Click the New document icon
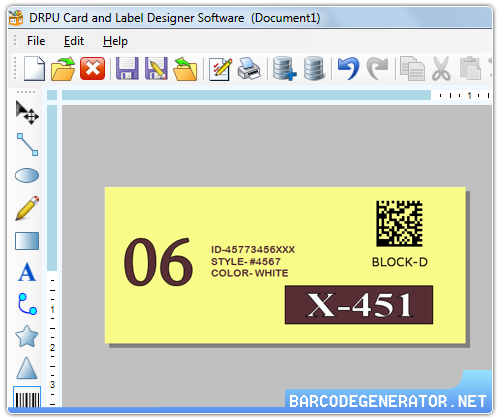The height and width of the screenshot is (420, 500). pos(34,69)
